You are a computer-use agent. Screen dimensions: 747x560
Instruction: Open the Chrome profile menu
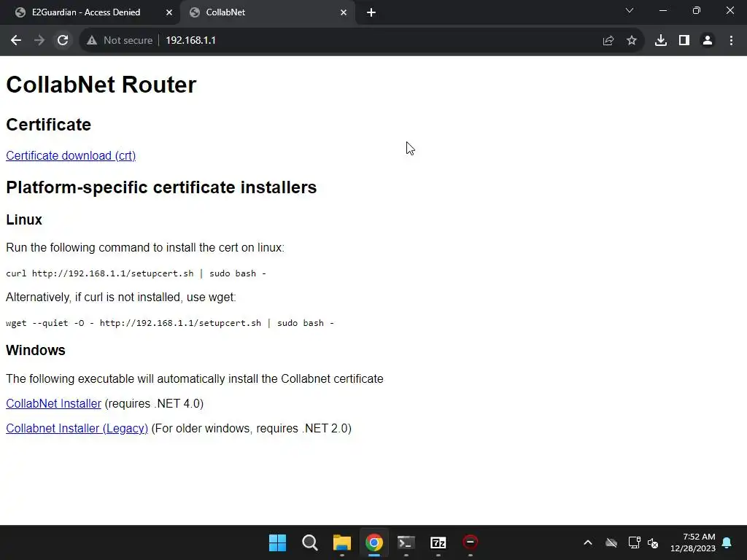tap(708, 41)
